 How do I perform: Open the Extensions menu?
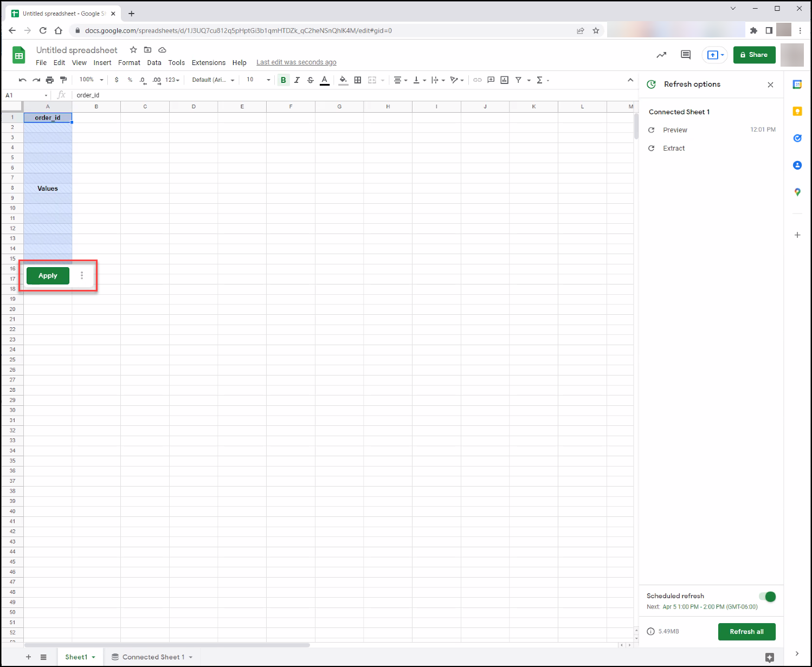tap(209, 63)
